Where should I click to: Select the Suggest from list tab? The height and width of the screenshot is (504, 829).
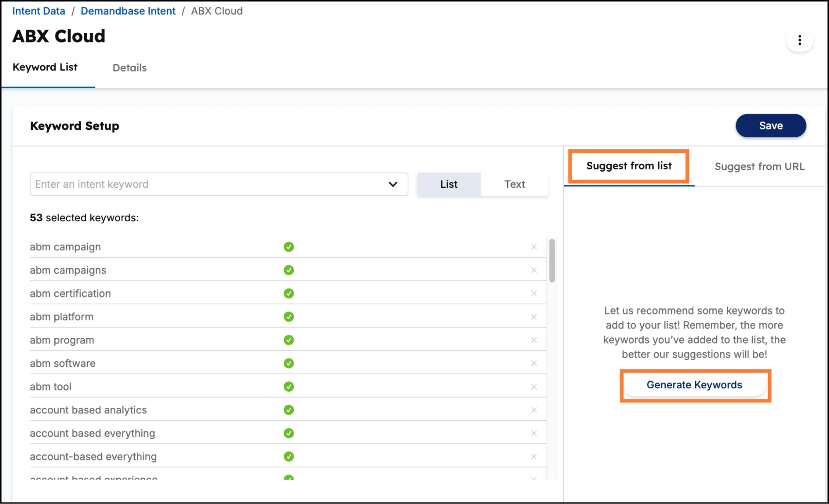click(629, 166)
